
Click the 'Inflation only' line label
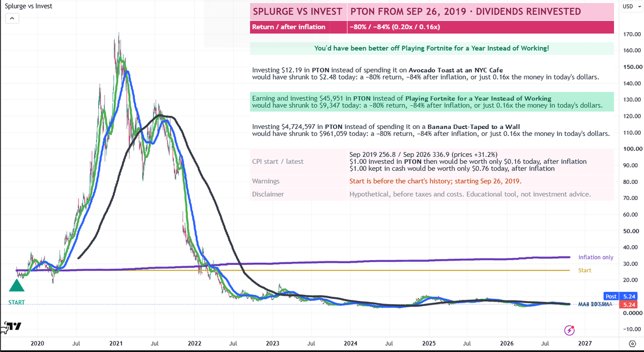(596, 257)
